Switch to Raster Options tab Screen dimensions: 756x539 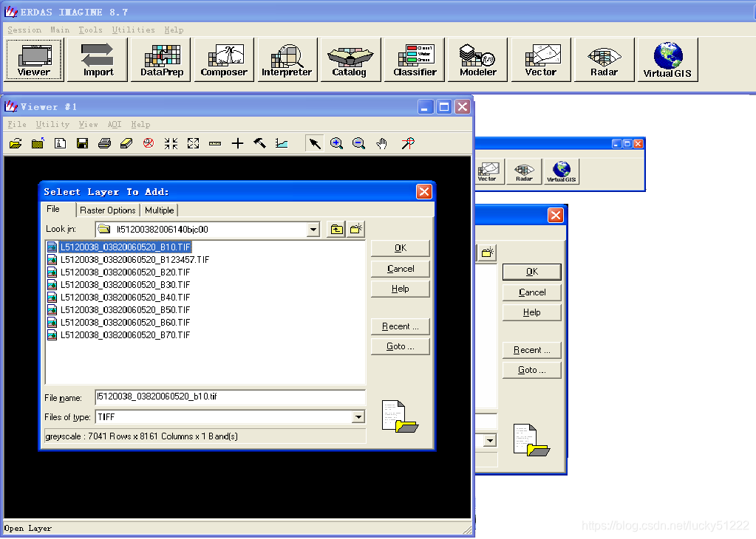(x=107, y=210)
